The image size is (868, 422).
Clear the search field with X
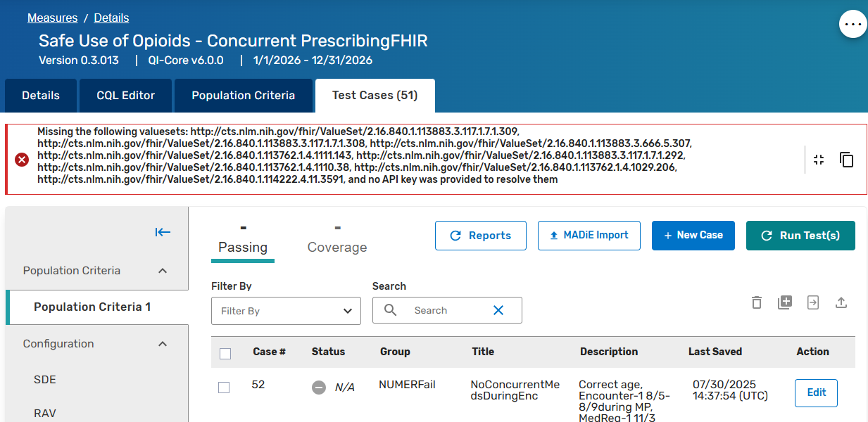coord(498,310)
